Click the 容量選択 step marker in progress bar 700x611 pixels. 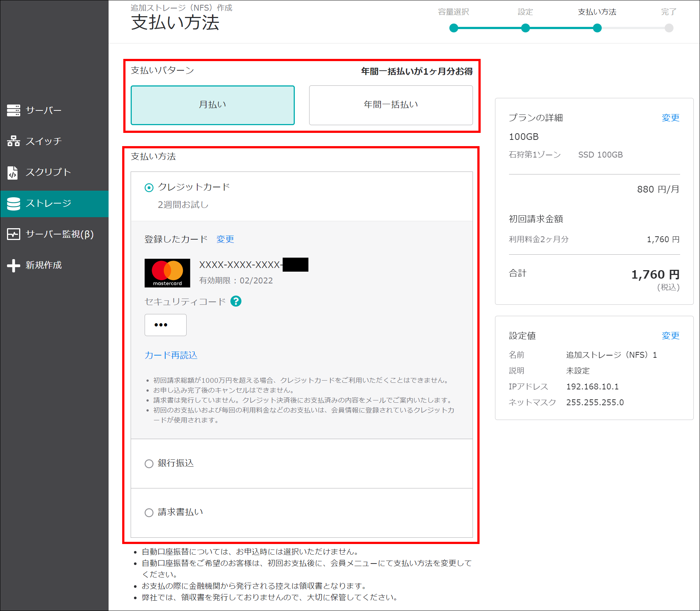point(454,28)
